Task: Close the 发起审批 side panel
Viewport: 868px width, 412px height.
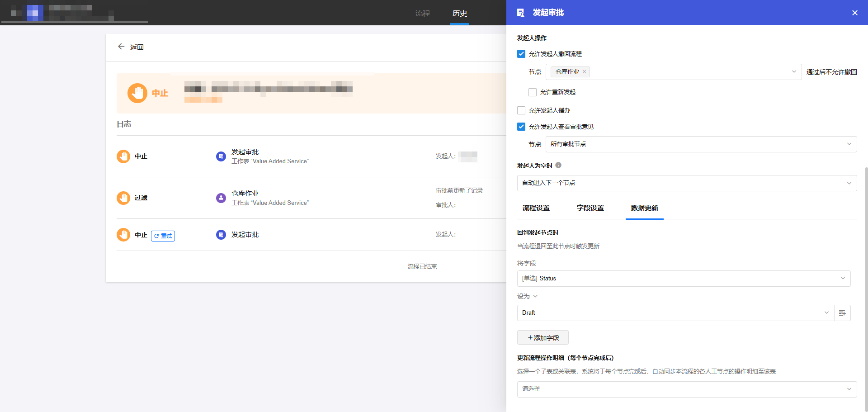Action: coord(854,13)
